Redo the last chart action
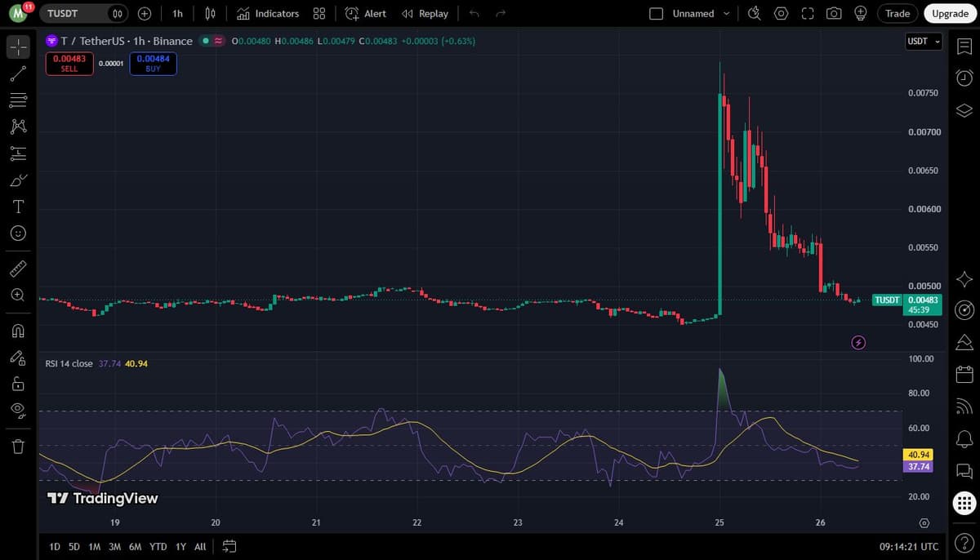The height and width of the screenshot is (560, 980). 501,14
